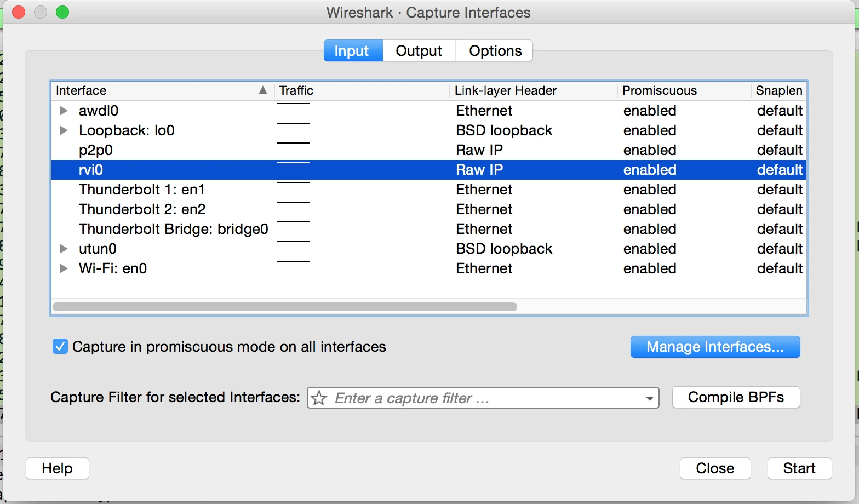Click BSD loopback cell for Loopback: lo0
The image size is (859, 504).
[504, 130]
